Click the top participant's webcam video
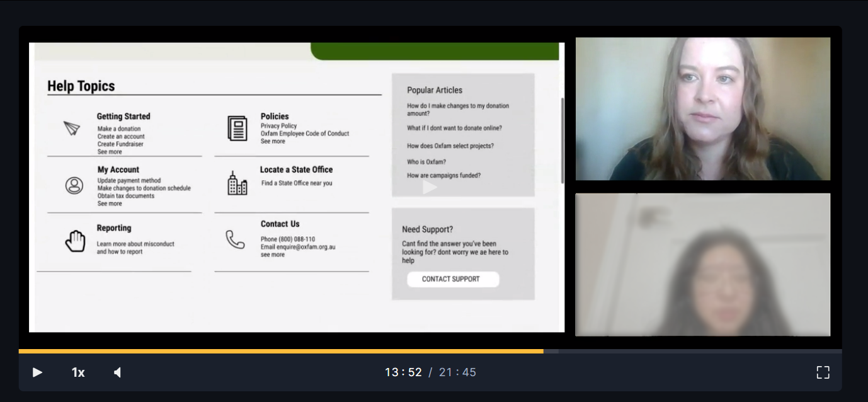Viewport: 868px width, 402px height. coord(703,109)
